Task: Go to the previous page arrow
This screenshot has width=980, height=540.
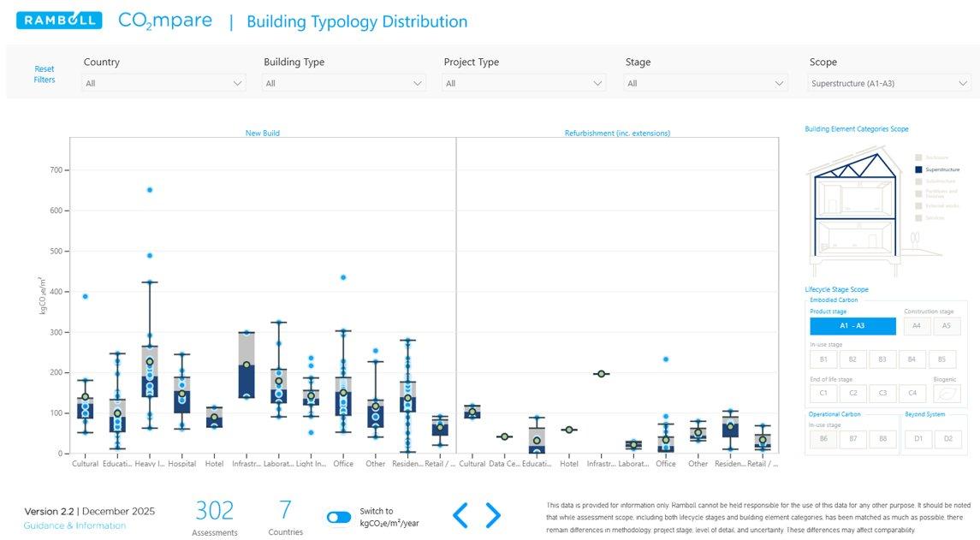Action: coord(460,515)
